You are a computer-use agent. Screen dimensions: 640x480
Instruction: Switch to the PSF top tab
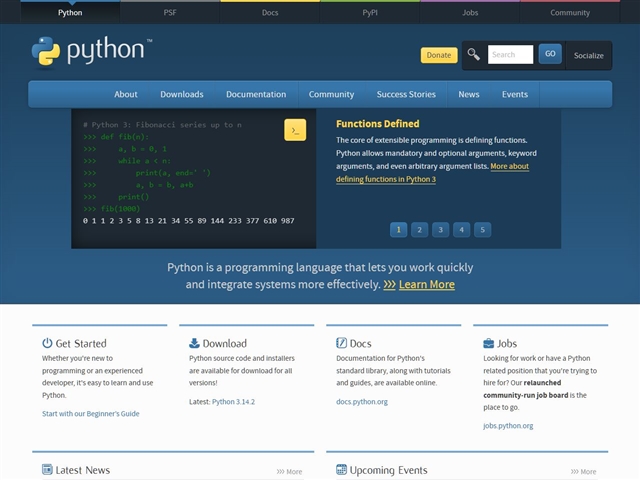(170, 13)
